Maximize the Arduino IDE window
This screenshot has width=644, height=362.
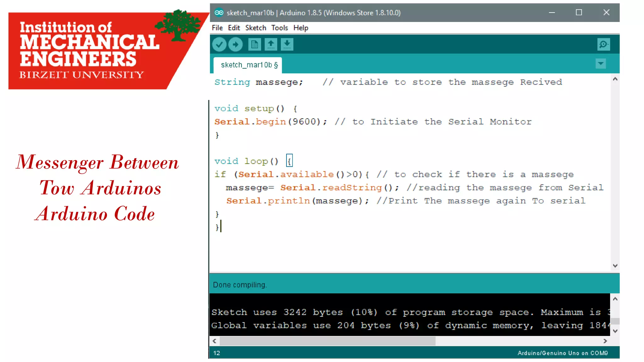pos(579,13)
